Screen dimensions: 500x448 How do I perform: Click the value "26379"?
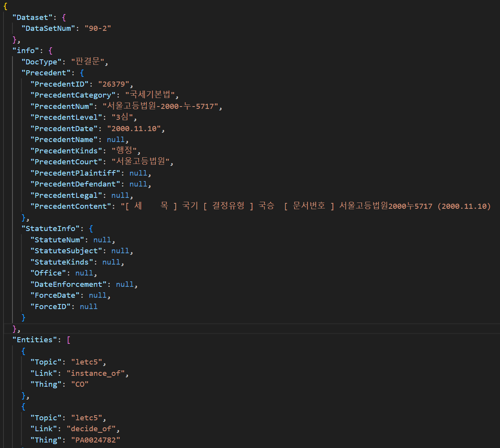114,84
